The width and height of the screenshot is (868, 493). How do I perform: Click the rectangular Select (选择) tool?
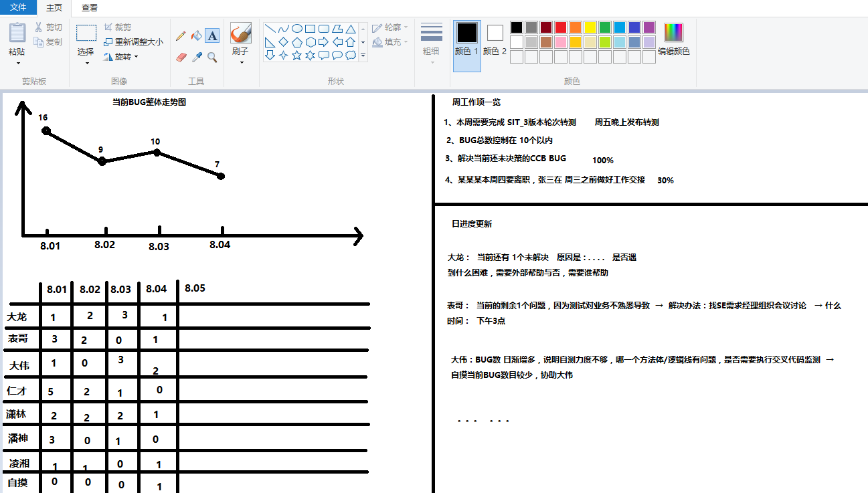(86, 33)
